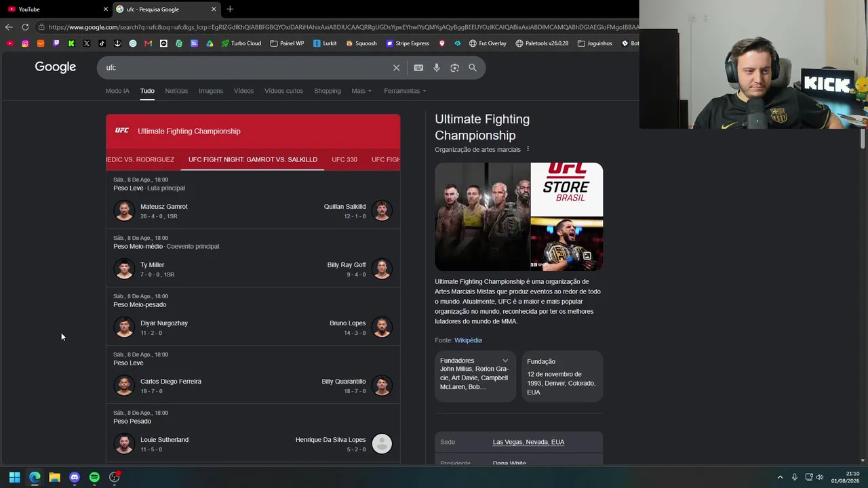Click the Google logo
This screenshot has height=488, width=868.
(x=56, y=67)
